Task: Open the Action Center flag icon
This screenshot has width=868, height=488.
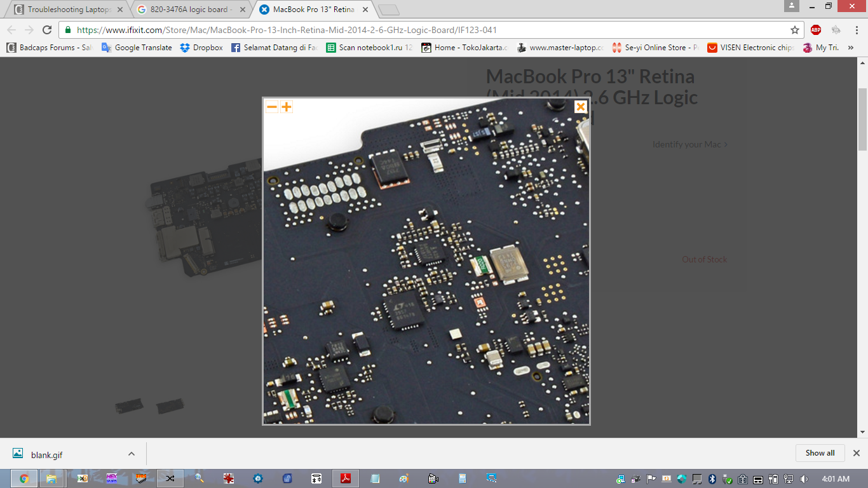Action: point(651,479)
